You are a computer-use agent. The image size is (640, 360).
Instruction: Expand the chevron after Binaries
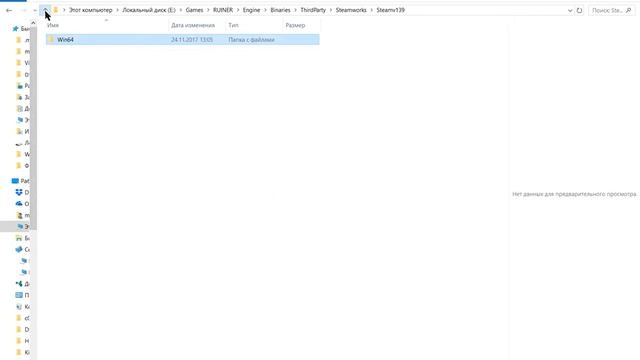295,10
